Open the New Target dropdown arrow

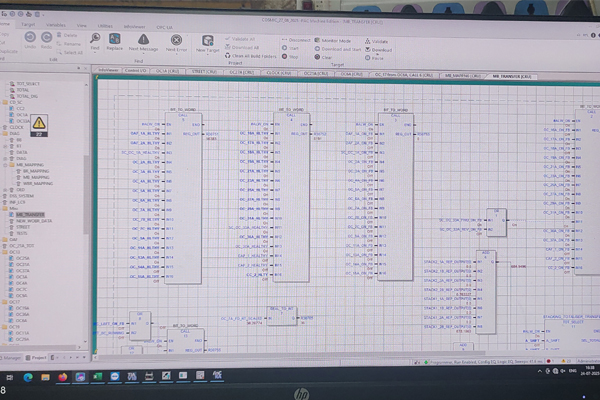(x=207, y=55)
